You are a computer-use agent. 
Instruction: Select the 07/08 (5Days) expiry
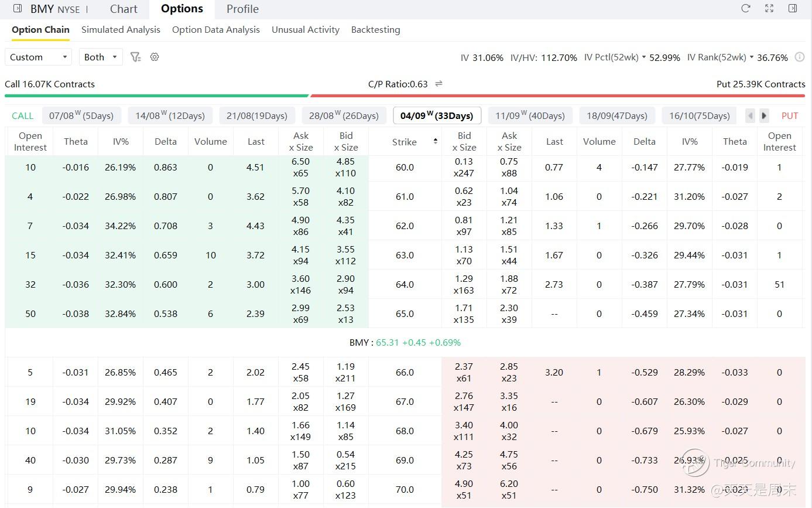[81, 115]
